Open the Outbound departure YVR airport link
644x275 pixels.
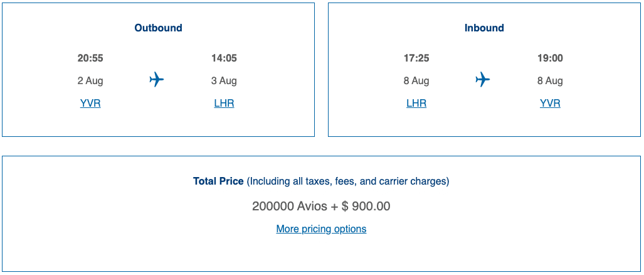click(90, 104)
